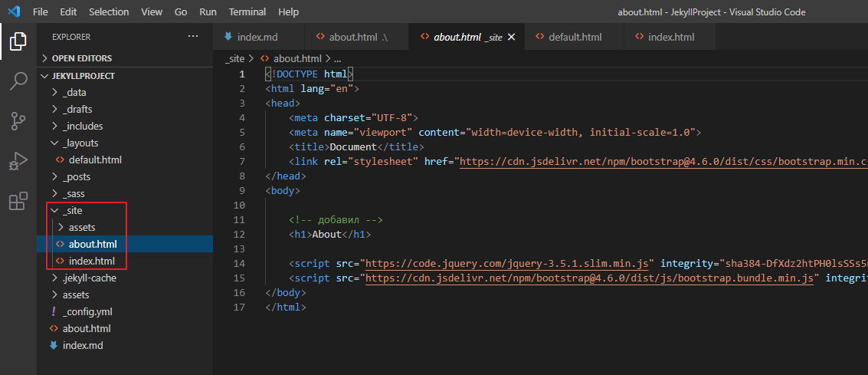
Task: Open the Selection menu
Action: point(109,12)
